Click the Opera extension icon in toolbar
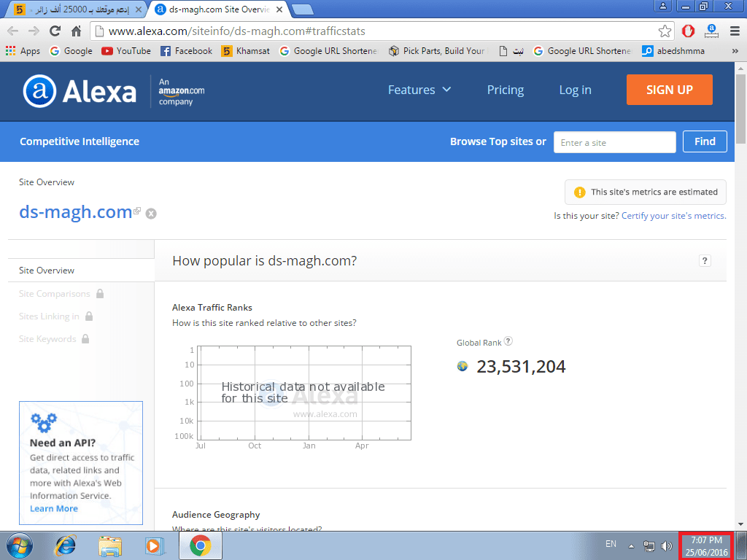The width and height of the screenshot is (747, 560). click(x=687, y=31)
